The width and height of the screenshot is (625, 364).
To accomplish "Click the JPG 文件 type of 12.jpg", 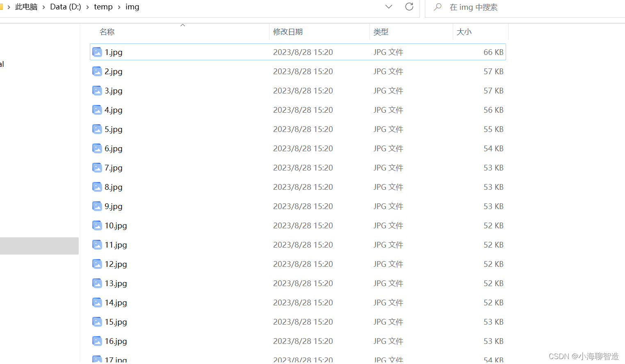I will [388, 264].
